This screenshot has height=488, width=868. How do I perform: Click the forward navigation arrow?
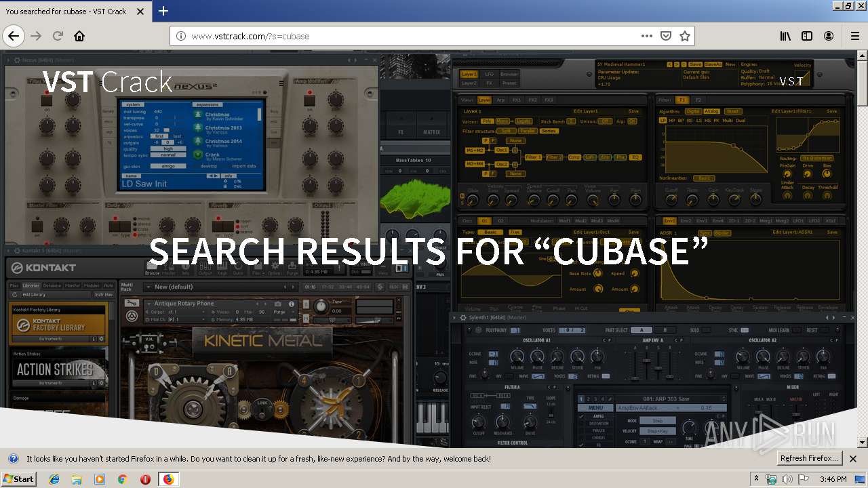point(36,36)
